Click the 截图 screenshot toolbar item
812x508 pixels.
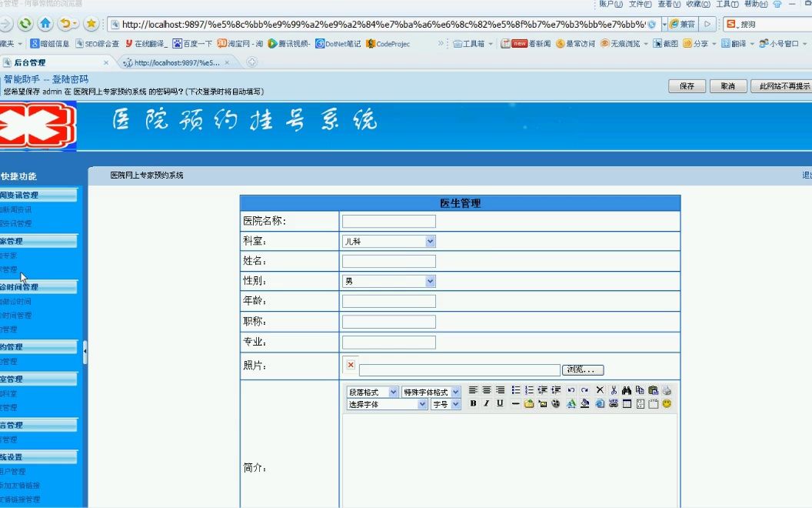[665, 44]
